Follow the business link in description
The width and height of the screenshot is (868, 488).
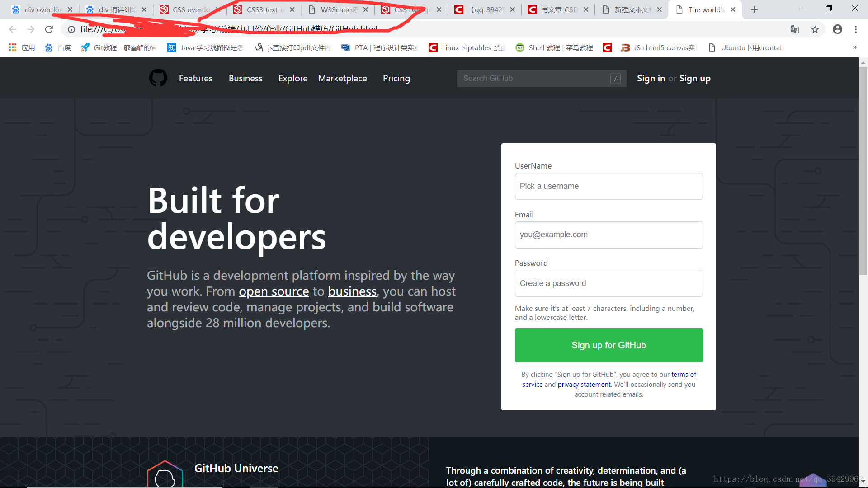352,291
